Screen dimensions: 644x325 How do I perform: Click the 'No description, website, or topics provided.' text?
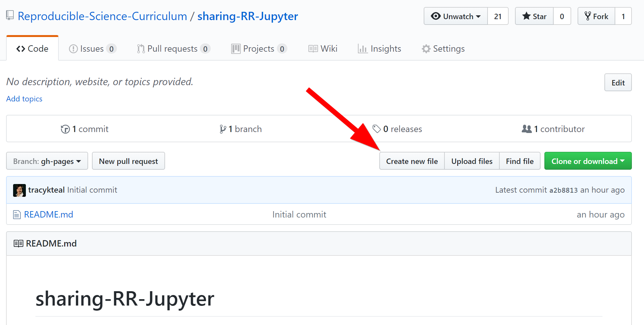click(x=100, y=82)
